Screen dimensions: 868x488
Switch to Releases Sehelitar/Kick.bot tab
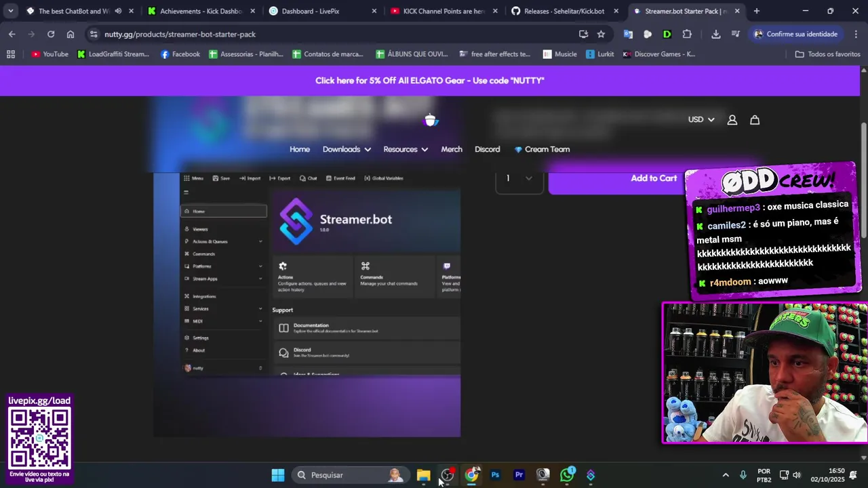pyautogui.click(x=564, y=11)
